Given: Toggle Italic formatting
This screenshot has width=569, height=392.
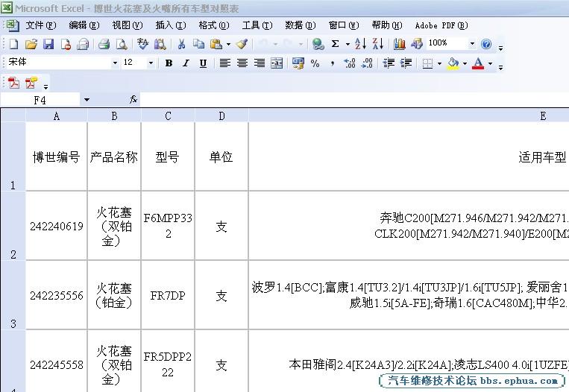Looking at the screenshot, I should pos(186,63).
